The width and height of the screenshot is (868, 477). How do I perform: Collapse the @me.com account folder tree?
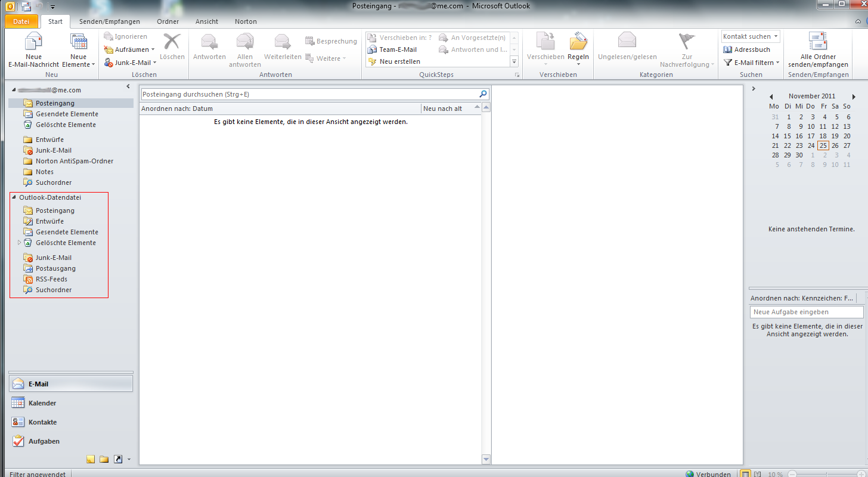click(x=14, y=90)
